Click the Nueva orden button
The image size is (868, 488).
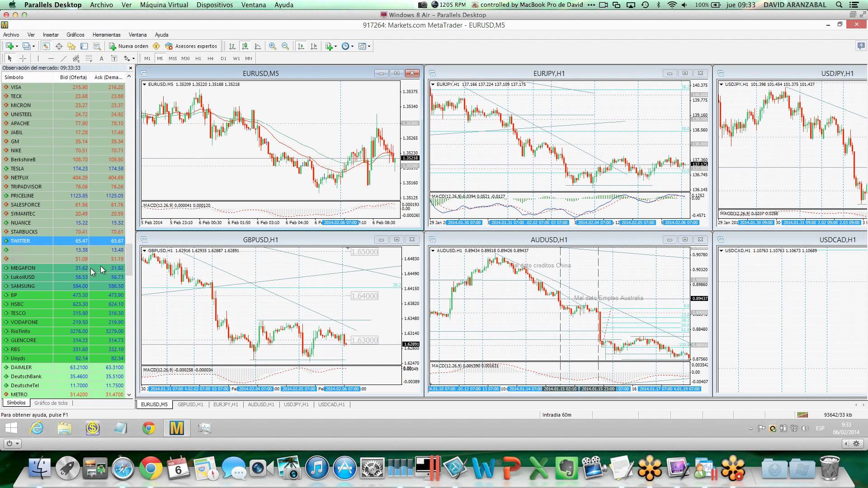tap(129, 46)
